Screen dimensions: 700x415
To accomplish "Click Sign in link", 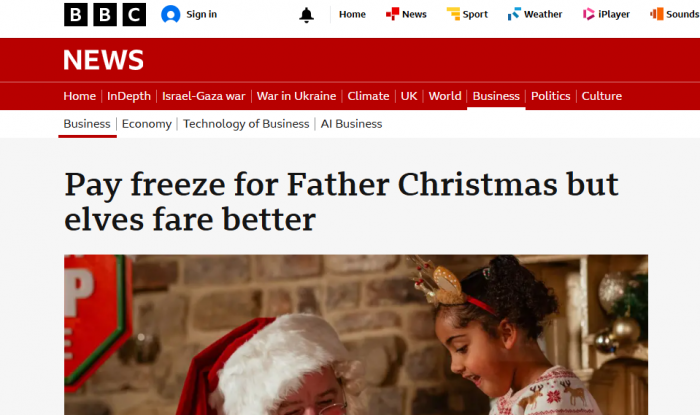I will point(201,14).
